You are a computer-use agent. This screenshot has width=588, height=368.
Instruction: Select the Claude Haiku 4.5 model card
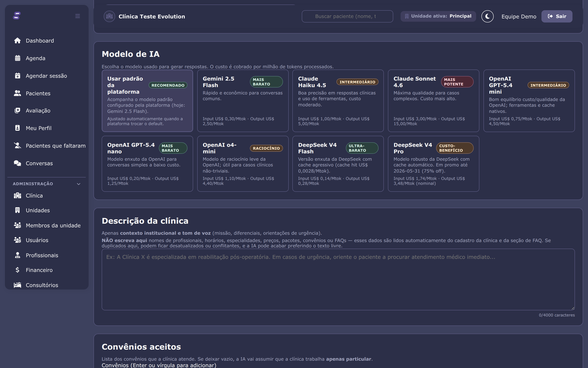click(x=338, y=101)
